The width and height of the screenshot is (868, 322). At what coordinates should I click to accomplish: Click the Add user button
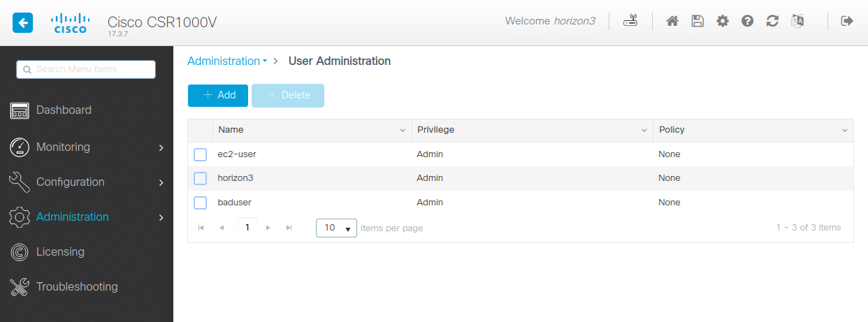tap(218, 95)
